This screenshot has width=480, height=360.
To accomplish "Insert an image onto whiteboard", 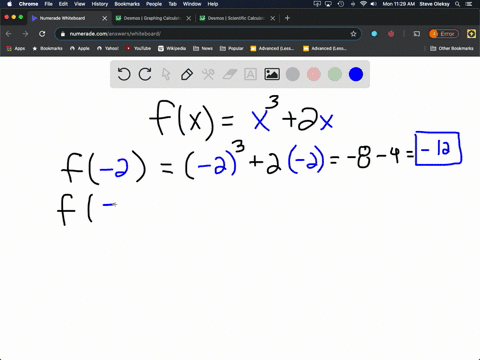I will point(272,74).
